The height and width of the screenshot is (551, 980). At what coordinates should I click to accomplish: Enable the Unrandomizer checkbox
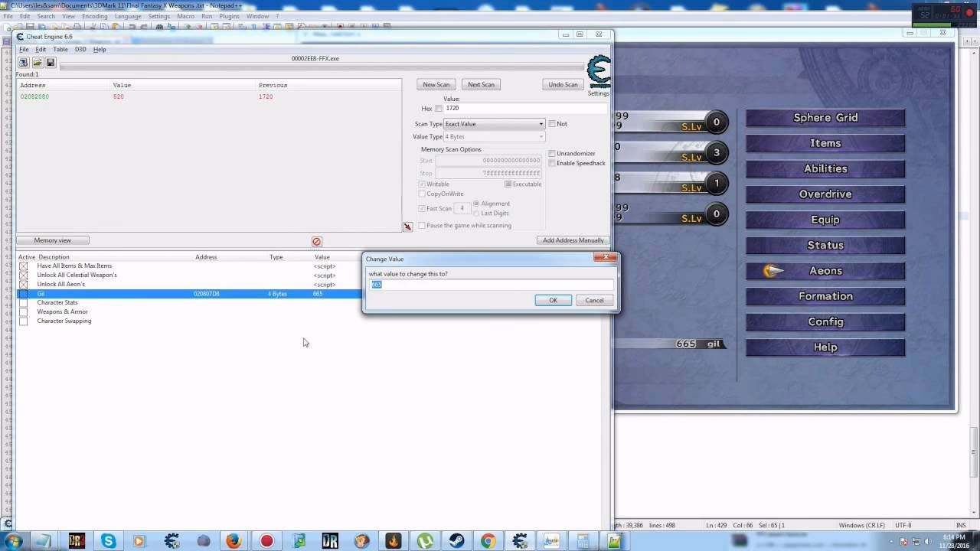(552, 154)
